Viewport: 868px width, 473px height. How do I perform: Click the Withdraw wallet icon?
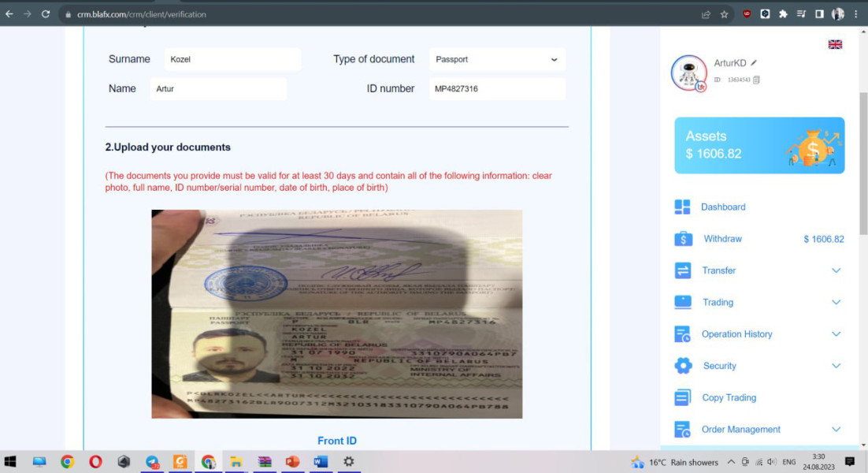(x=683, y=239)
